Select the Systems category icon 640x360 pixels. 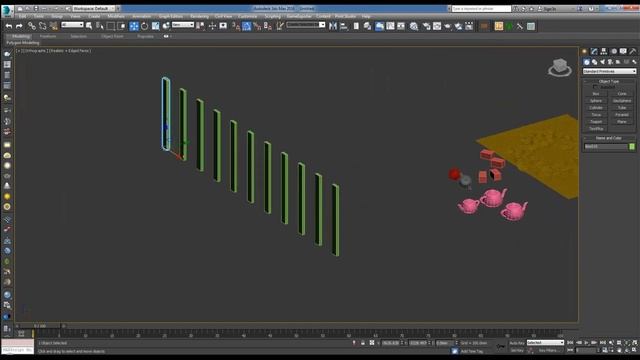click(634, 62)
